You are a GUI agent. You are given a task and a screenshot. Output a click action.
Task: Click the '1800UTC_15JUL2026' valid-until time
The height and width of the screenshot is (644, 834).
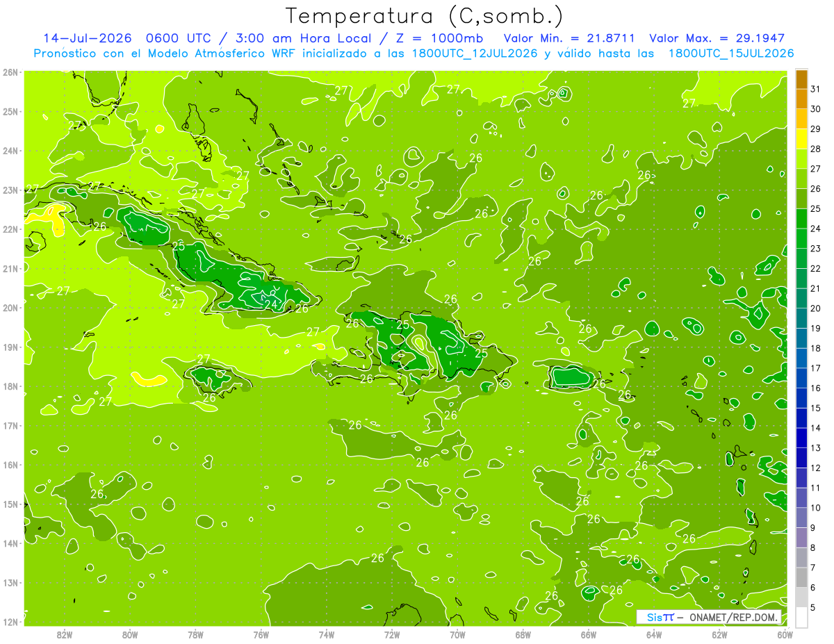(x=731, y=53)
